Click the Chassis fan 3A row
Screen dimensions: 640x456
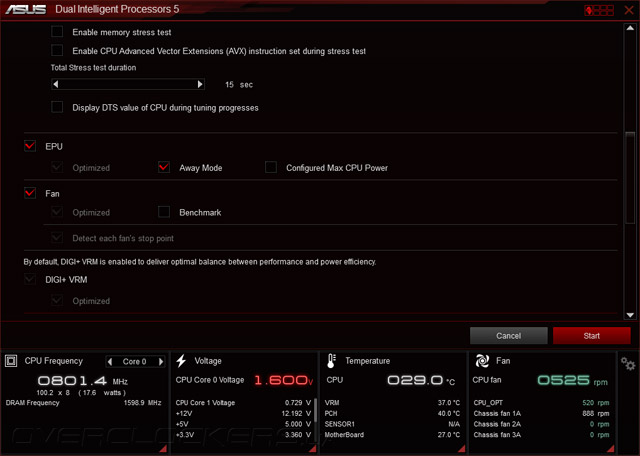click(x=541, y=435)
